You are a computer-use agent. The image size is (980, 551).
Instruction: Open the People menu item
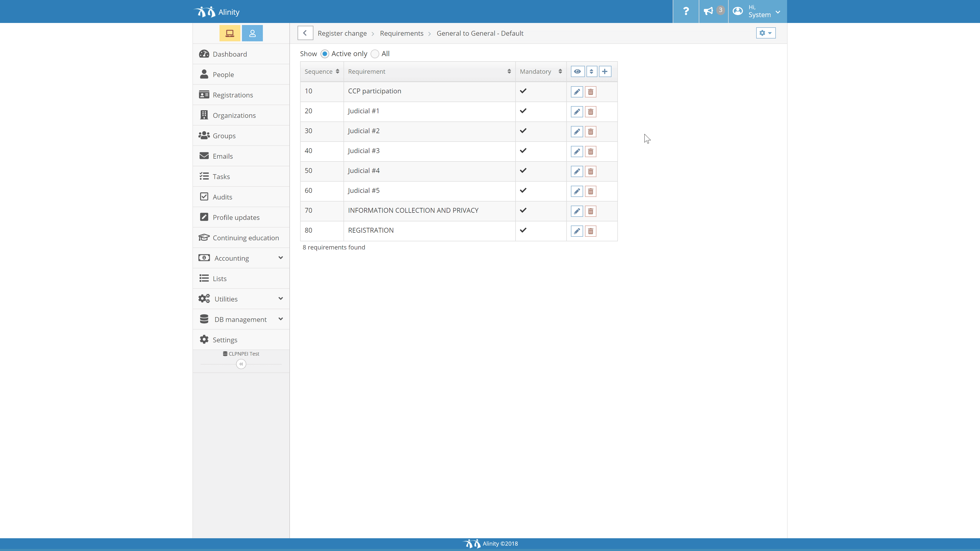[241, 74]
